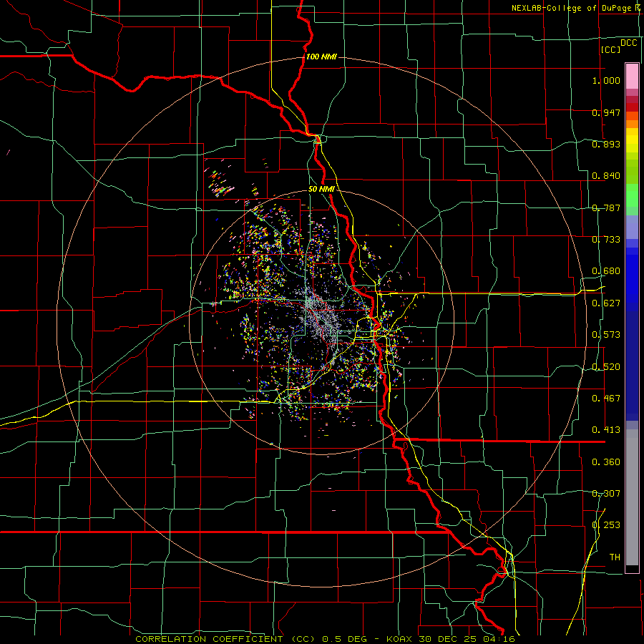
Task: Select the 0.840 color scale value
Action: pyautogui.click(x=606, y=176)
